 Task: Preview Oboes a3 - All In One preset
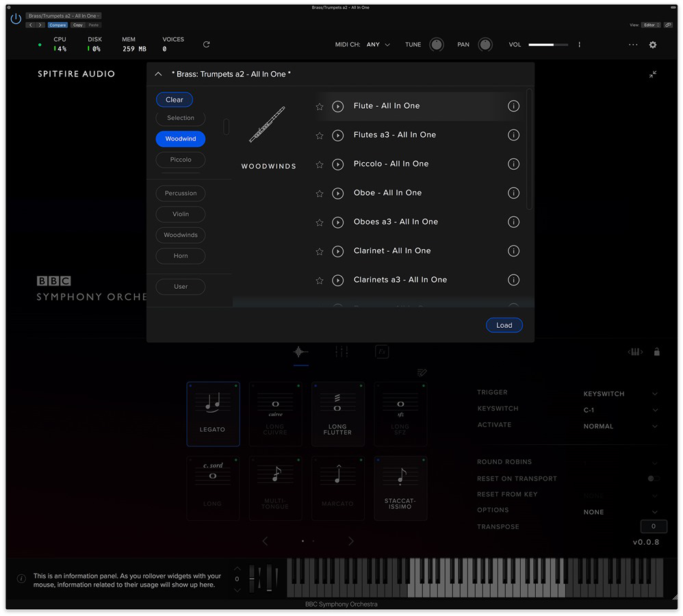click(337, 222)
